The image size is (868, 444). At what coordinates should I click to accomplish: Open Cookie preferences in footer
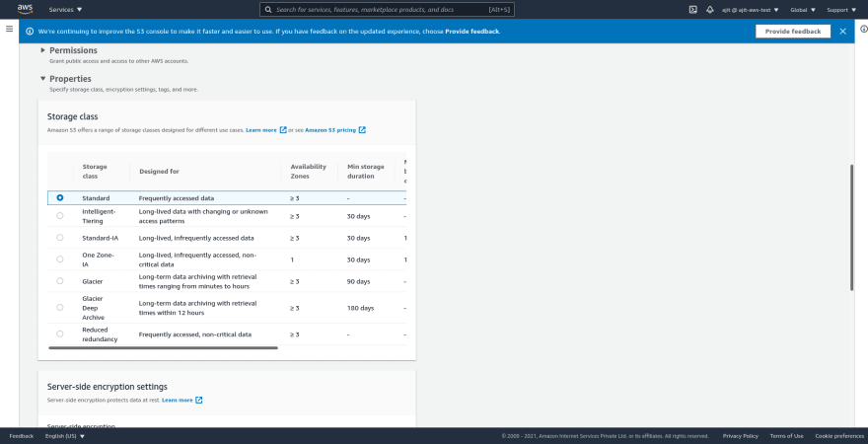839,436
